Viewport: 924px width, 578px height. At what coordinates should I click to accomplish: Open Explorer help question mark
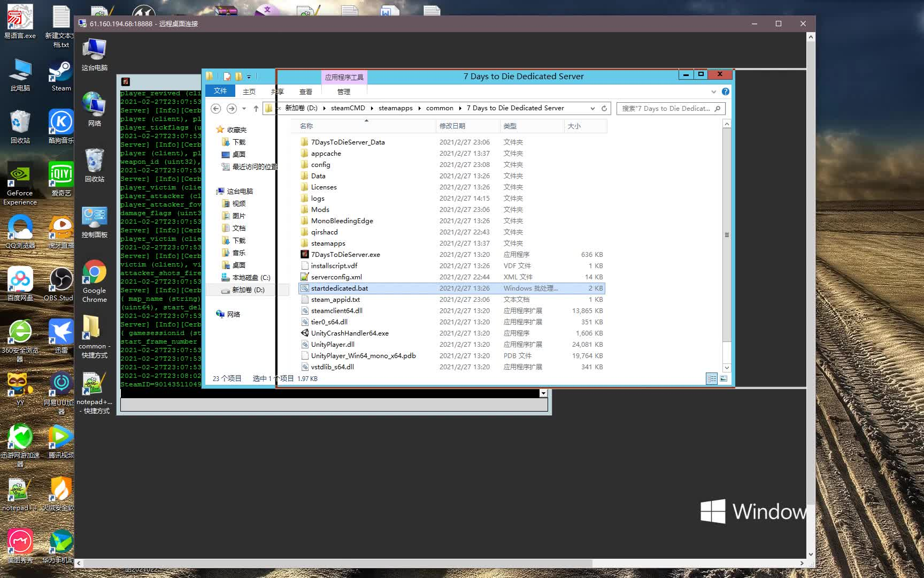[x=725, y=92]
